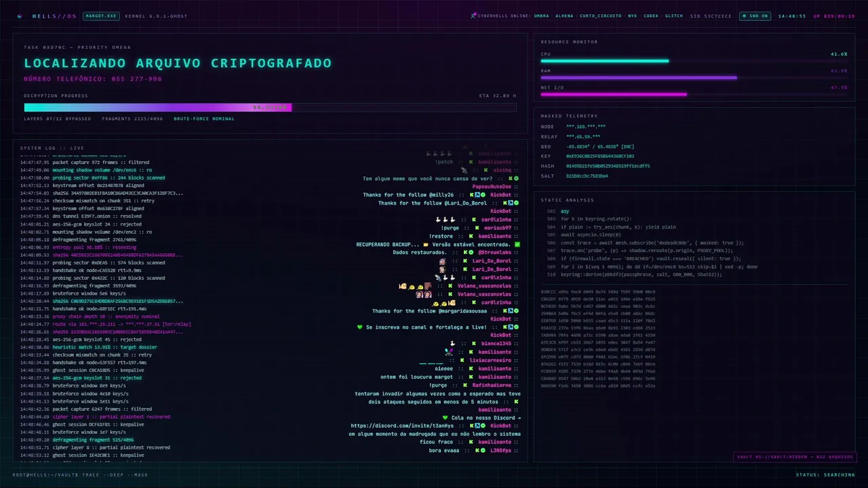Click the HELLS//OS logo icon
The height and width of the screenshot is (488, 868).
20,16
